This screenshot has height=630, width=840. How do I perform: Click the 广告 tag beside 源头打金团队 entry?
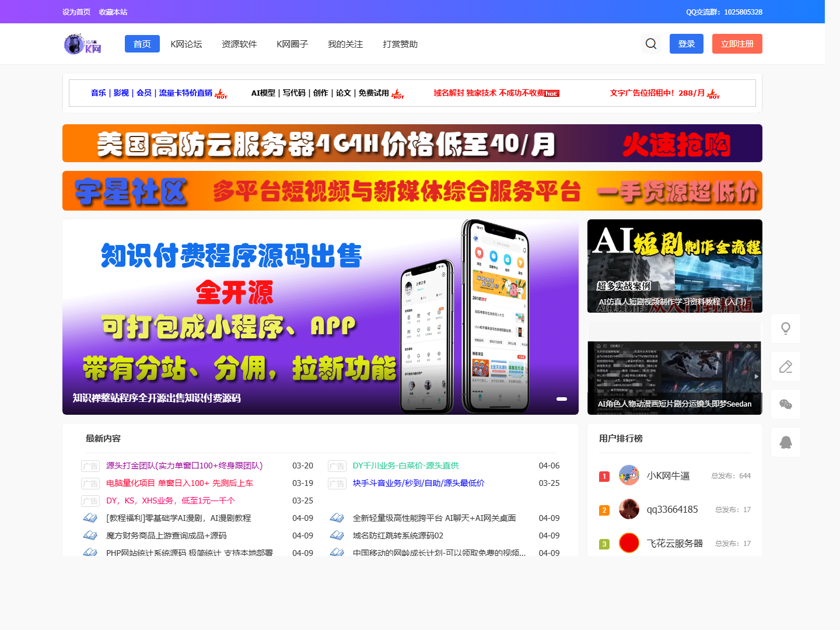coord(90,466)
